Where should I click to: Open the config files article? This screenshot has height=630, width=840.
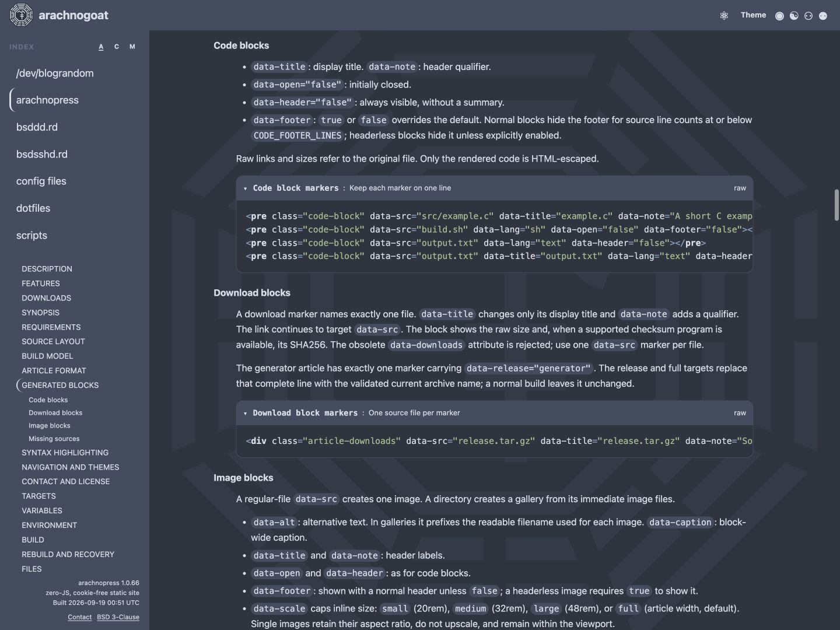[41, 181]
